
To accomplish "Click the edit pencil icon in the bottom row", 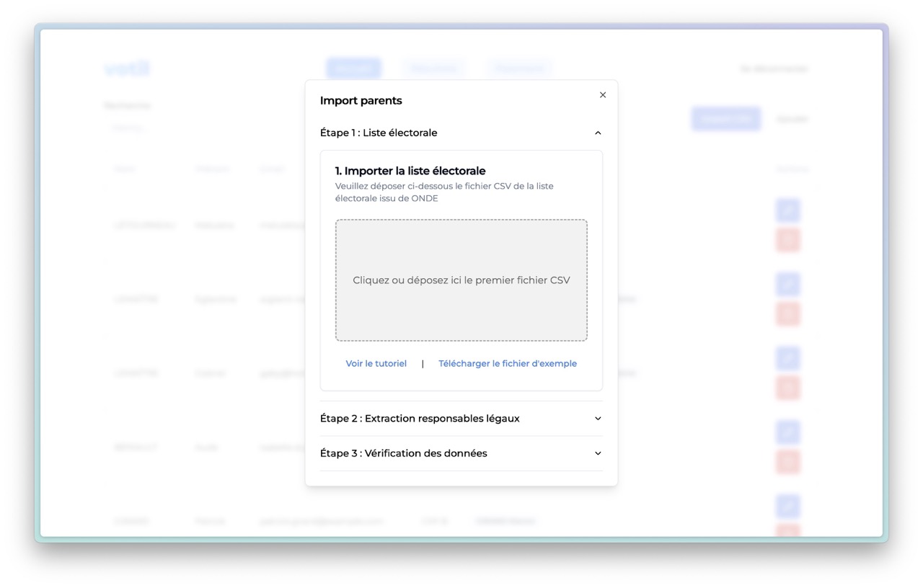I will coord(787,507).
